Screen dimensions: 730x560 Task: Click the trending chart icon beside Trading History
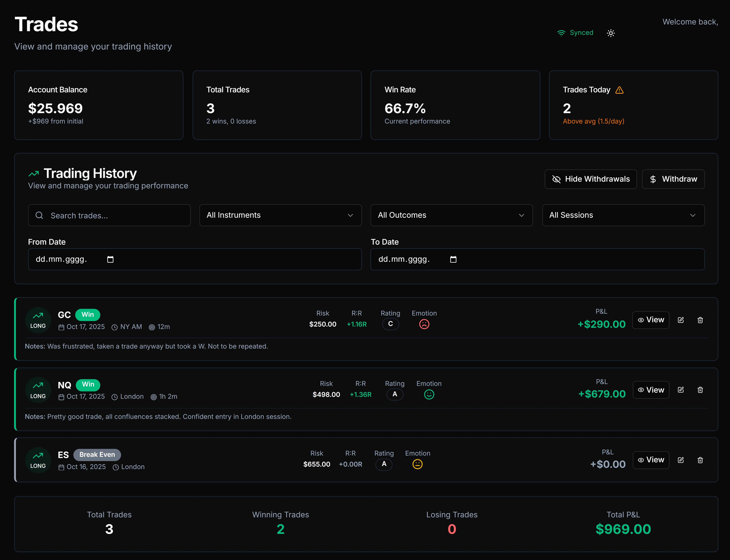point(33,173)
